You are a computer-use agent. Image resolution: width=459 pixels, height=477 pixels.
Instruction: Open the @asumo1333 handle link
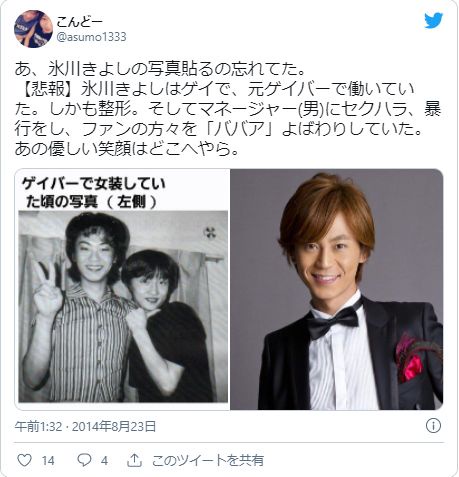pyautogui.click(x=92, y=37)
